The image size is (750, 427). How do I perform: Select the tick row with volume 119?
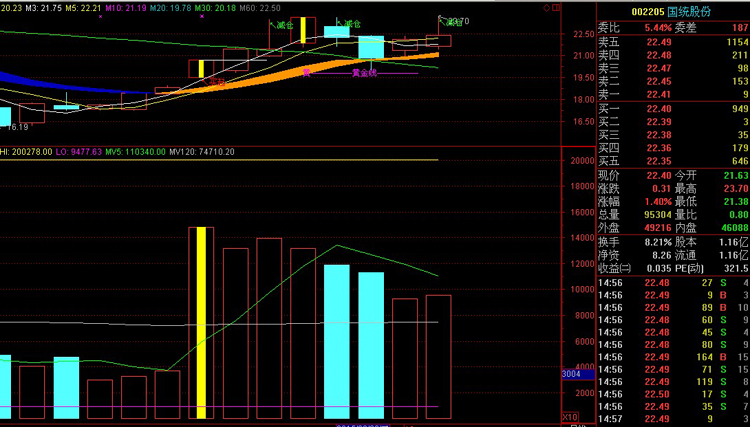(x=673, y=382)
